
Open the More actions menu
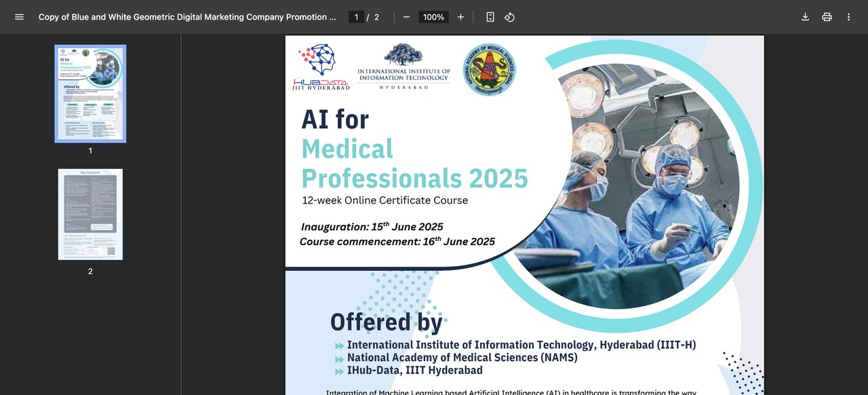848,17
